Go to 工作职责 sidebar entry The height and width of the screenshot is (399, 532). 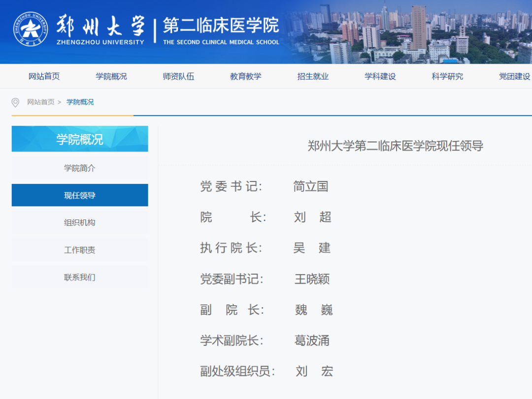pyautogui.click(x=80, y=250)
